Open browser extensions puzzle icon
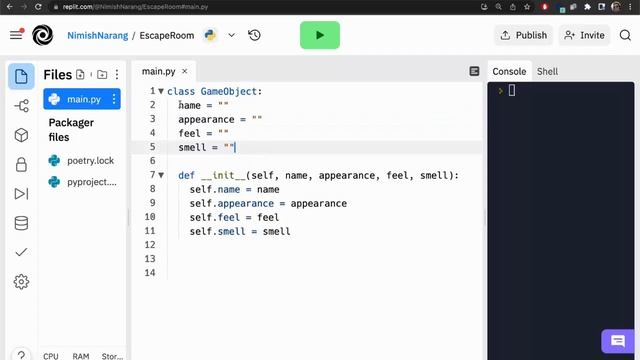 coord(587,7)
